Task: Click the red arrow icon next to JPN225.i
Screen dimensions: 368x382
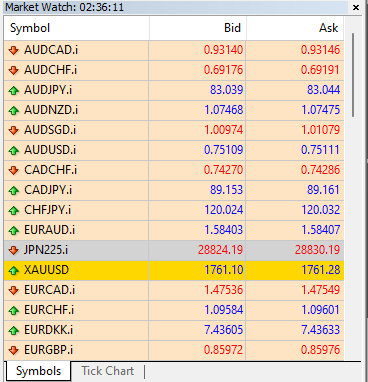Action: click(13, 250)
